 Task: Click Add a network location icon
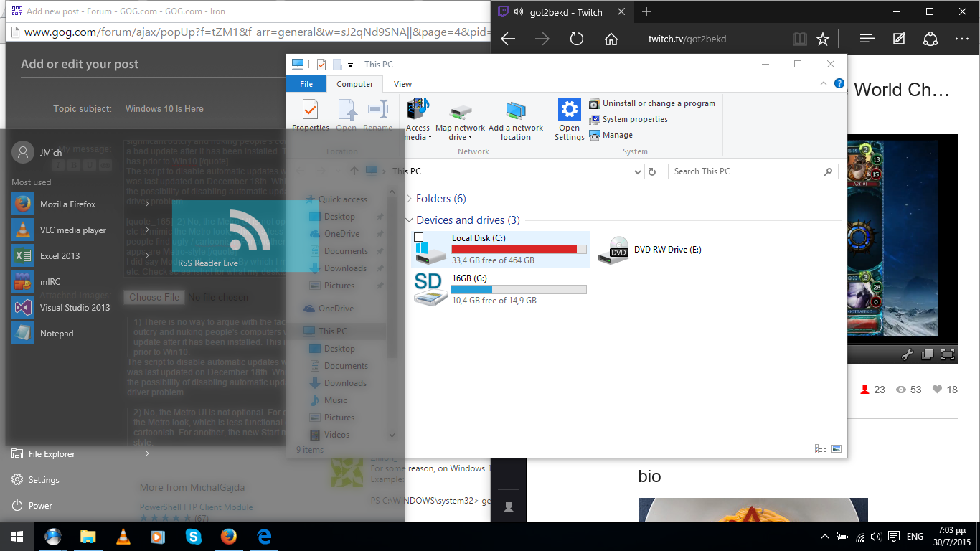tap(516, 111)
